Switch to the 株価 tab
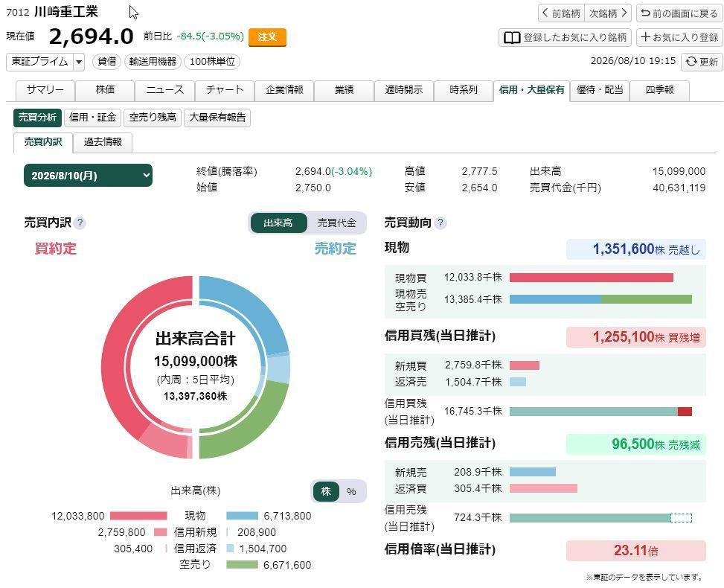The width and height of the screenshot is (724, 588). click(x=105, y=90)
